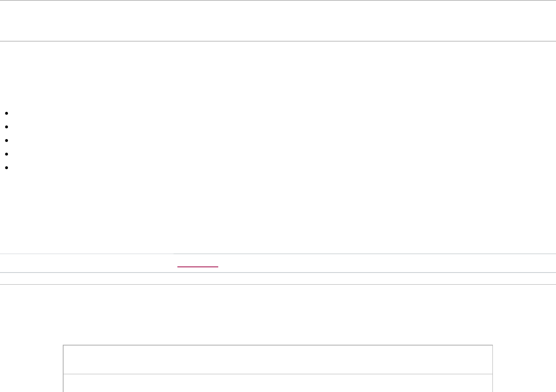The height and width of the screenshot is (392, 556).
Task: Click the horizontal rule under the header band
Action: [278, 41]
